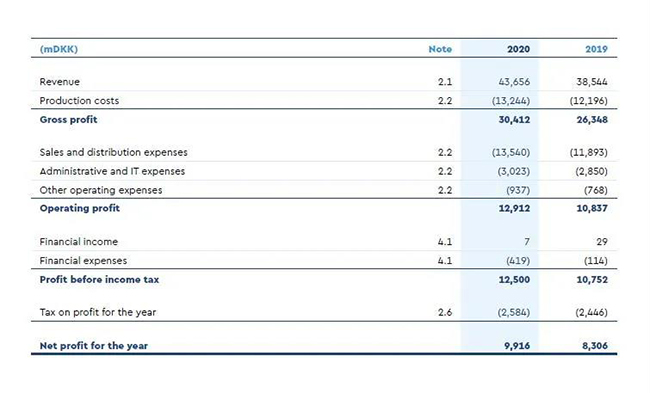Click the Gross profit heading
Screen dimensions: 650x393
pos(68,120)
